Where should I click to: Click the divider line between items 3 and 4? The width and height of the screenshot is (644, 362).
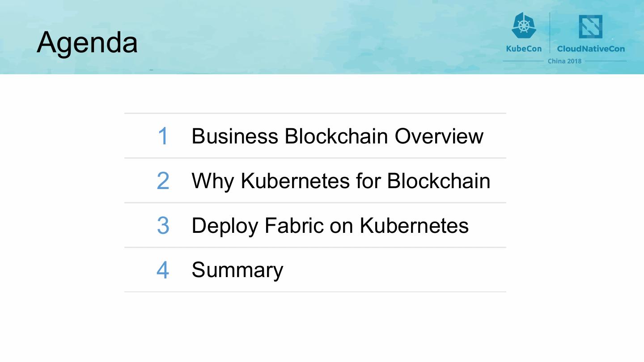pyautogui.click(x=315, y=247)
